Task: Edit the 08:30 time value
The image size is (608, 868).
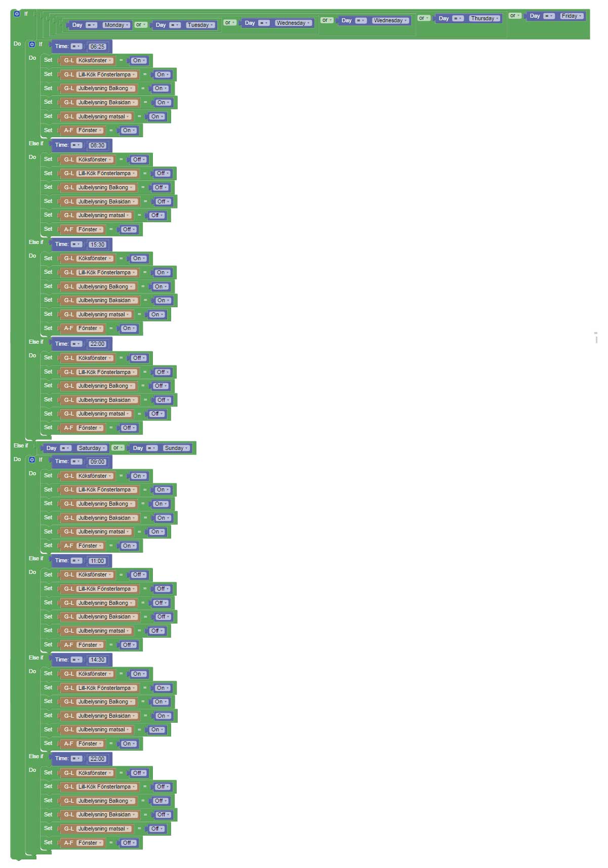Action: (97, 145)
